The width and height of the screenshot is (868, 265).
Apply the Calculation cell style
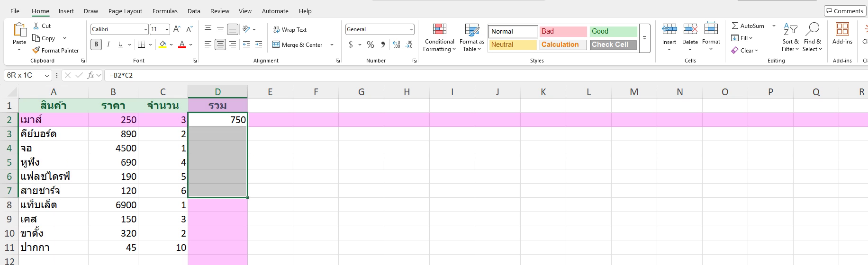click(563, 44)
